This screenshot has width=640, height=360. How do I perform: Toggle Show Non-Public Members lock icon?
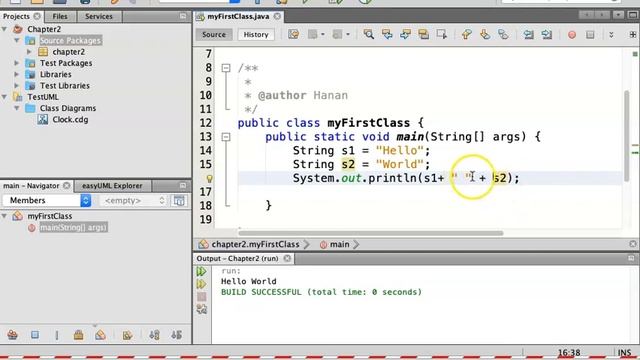click(x=78, y=335)
